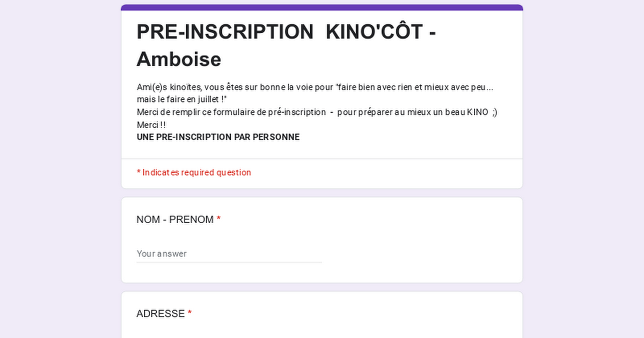Image resolution: width=644 pixels, height=338 pixels.
Task: Select the ADRESSE question label
Action: (160, 314)
